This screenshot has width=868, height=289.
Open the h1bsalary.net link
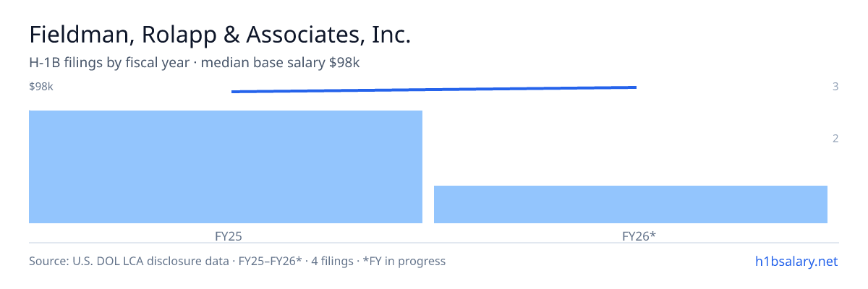[796, 261]
